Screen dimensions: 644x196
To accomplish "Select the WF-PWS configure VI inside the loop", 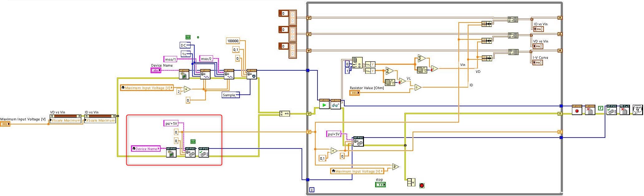I will (358, 142).
